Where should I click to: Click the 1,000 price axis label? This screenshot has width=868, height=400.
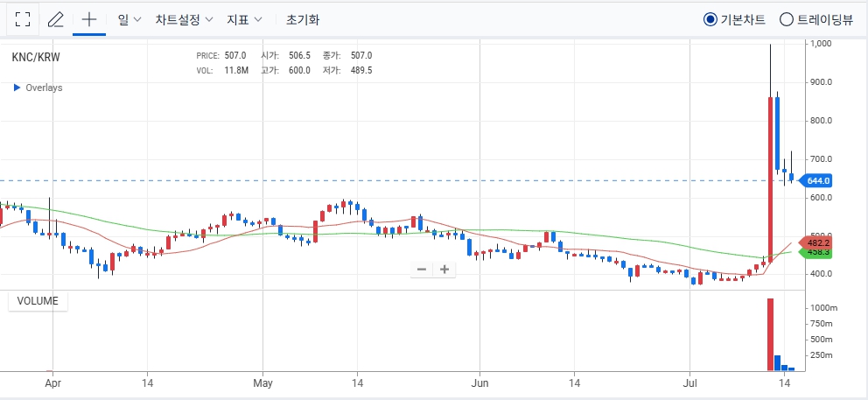point(822,43)
